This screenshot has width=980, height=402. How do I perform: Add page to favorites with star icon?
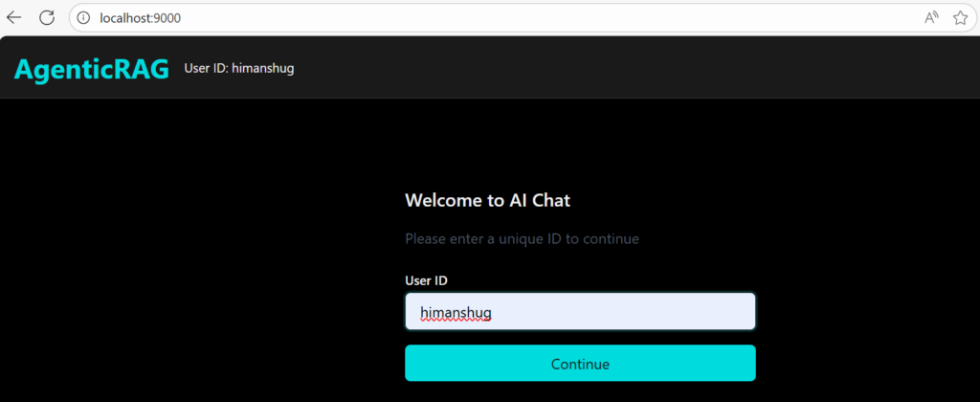coord(960,17)
